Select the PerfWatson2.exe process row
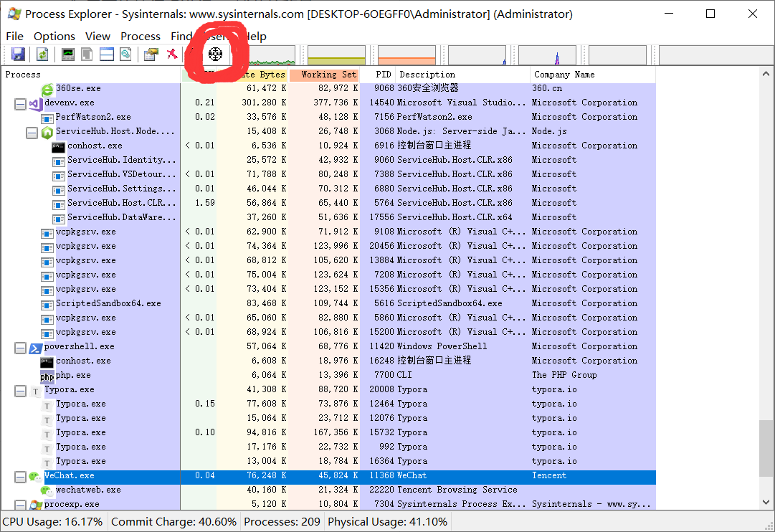Screen dimensions: 775x532 coord(328,117)
